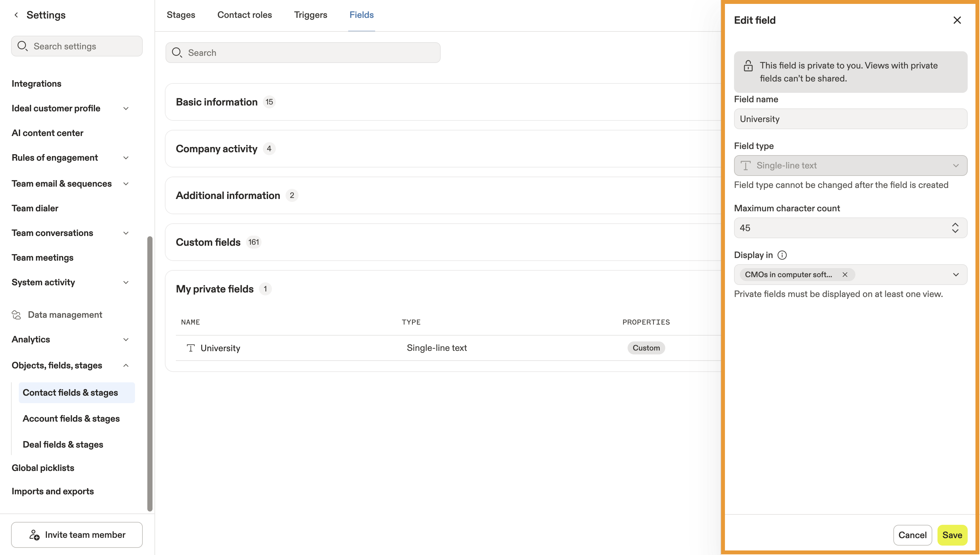Expand Team email & sequences section
This screenshot has height=555, width=980.
point(126,184)
